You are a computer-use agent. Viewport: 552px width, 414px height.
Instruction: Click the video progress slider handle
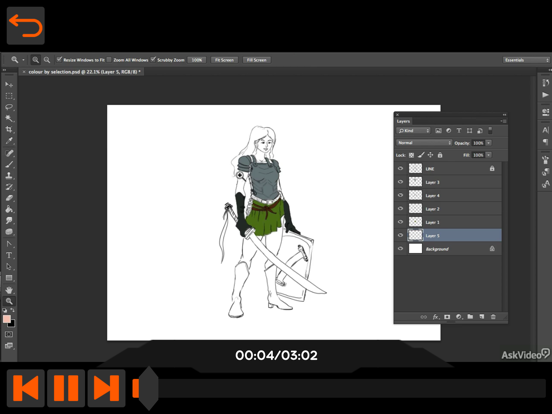click(x=149, y=388)
